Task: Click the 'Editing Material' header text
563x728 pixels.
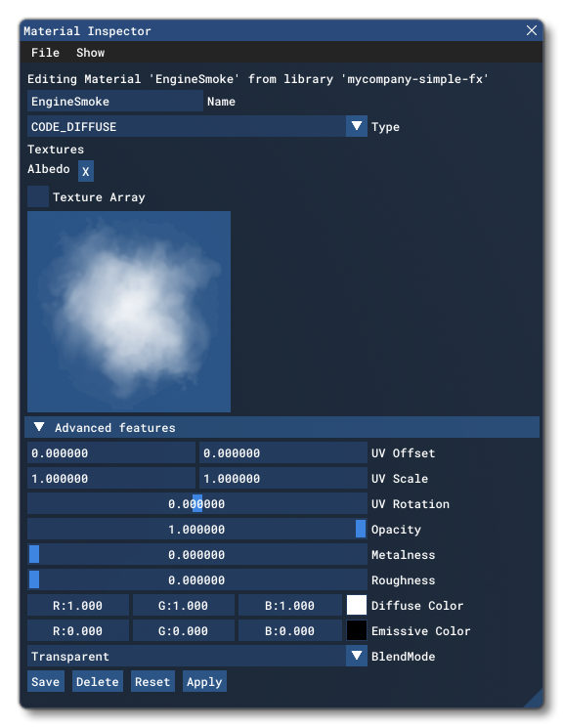Action: pos(258,78)
